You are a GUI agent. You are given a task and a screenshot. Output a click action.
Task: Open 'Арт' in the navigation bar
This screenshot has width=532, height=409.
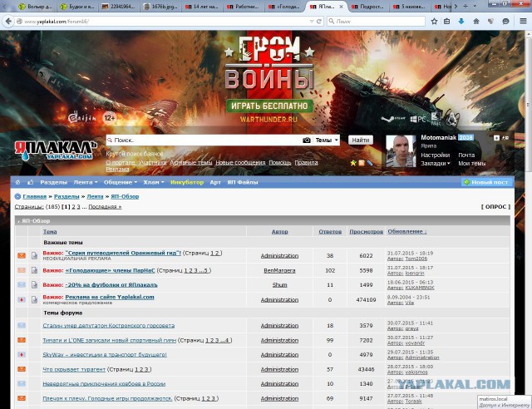click(x=215, y=182)
